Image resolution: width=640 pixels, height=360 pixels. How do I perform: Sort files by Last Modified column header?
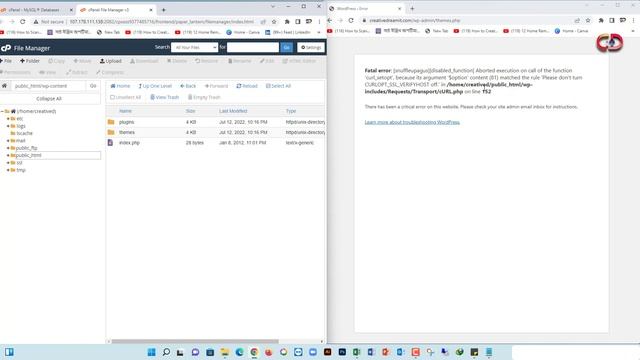point(233,111)
